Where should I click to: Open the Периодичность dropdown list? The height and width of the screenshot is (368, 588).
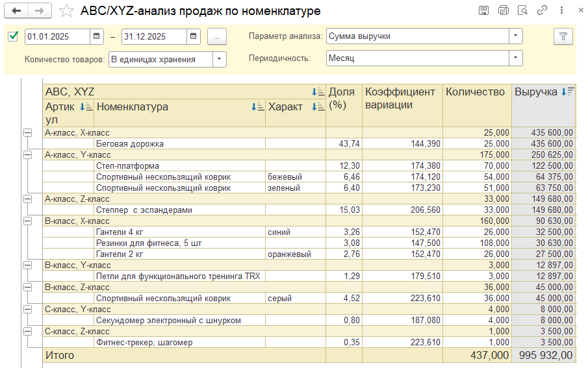click(x=515, y=58)
